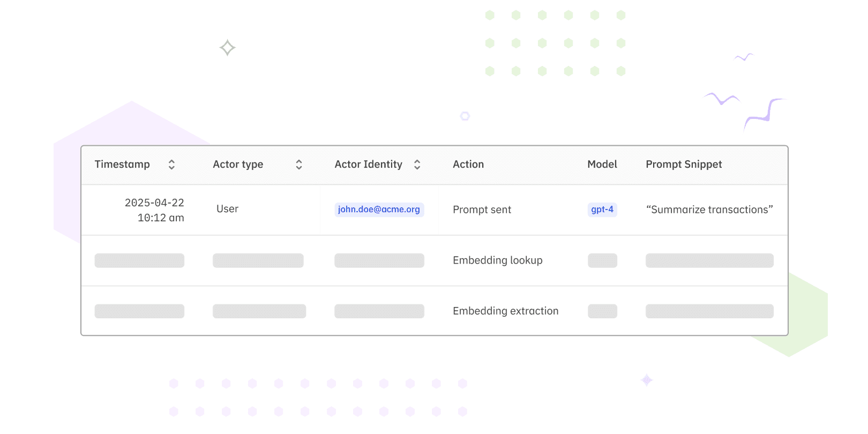
Task: Click the Model column header
Action: [602, 164]
